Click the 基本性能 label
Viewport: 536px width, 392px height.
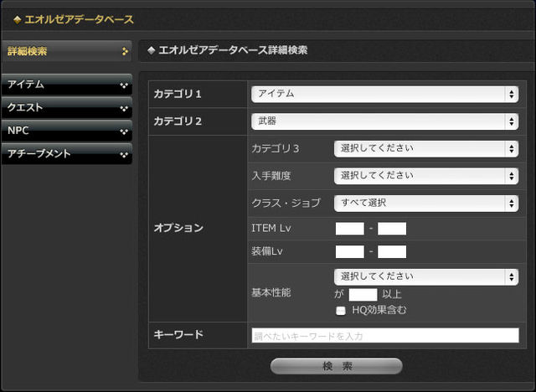271,293
